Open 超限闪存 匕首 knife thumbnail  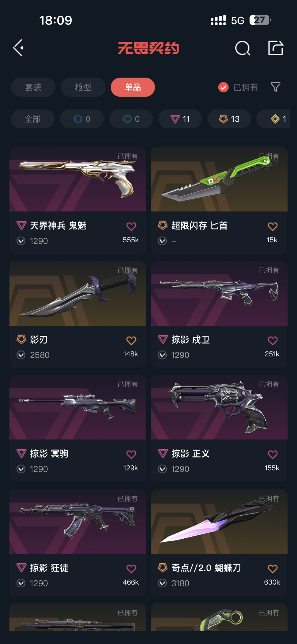tap(219, 179)
